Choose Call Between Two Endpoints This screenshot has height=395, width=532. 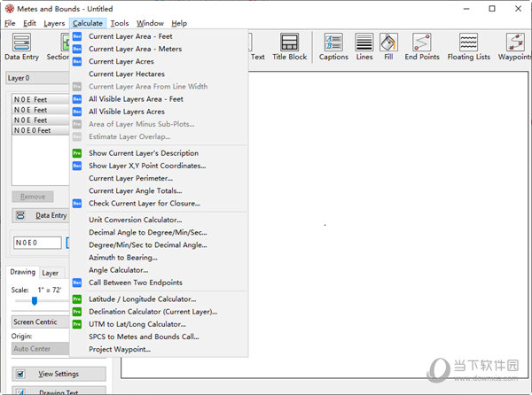coord(159,283)
